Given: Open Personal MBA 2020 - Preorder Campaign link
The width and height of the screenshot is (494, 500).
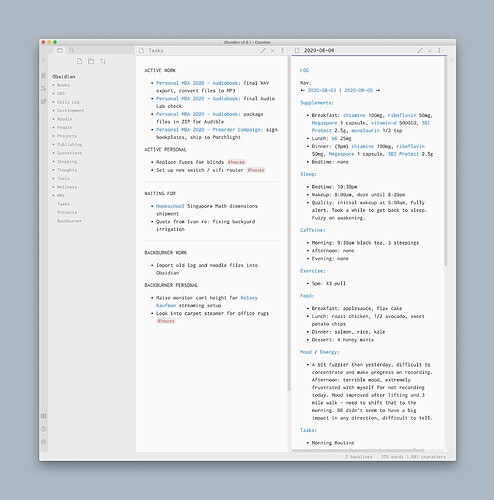Looking at the screenshot, I should pos(209,130).
